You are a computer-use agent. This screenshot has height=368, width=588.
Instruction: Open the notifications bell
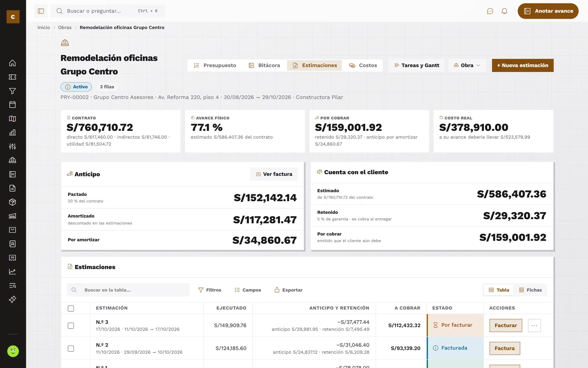(505, 11)
